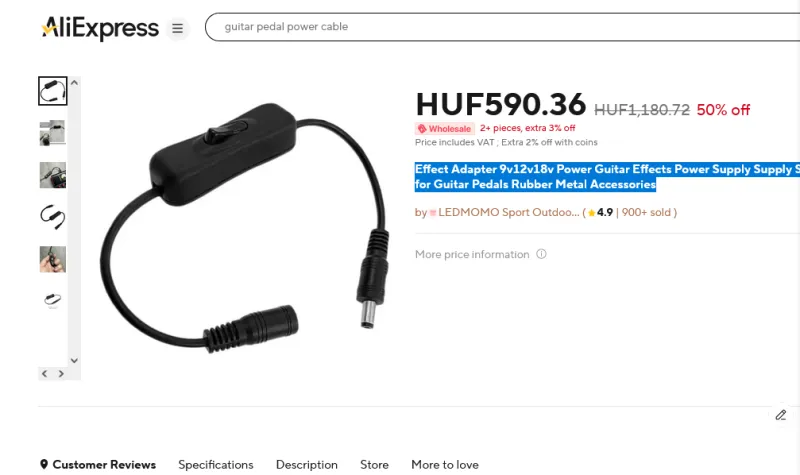Click the Wholesale tag icon

pos(422,129)
